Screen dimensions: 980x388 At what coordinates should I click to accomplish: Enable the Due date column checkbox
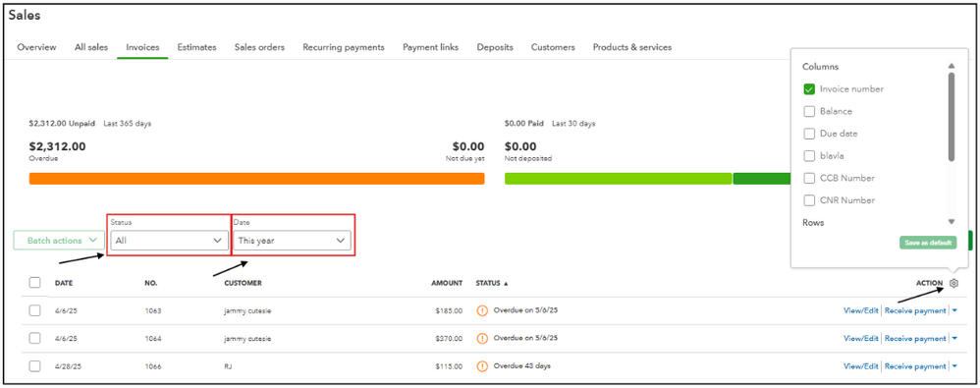tap(809, 134)
